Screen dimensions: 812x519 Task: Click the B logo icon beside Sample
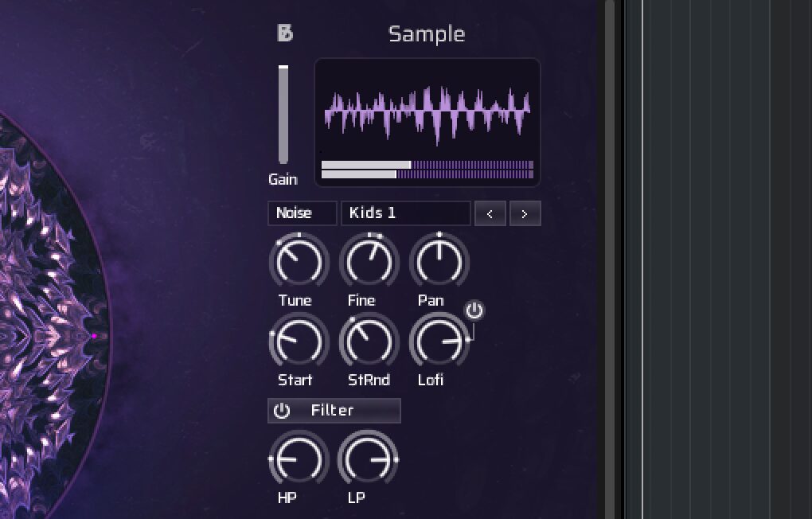(x=285, y=33)
